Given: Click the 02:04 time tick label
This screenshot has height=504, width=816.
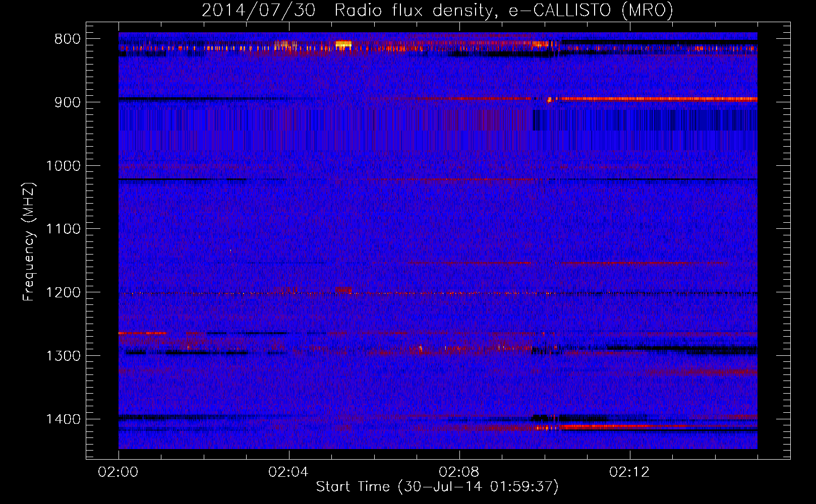Looking at the screenshot, I should [x=288, y=472].
